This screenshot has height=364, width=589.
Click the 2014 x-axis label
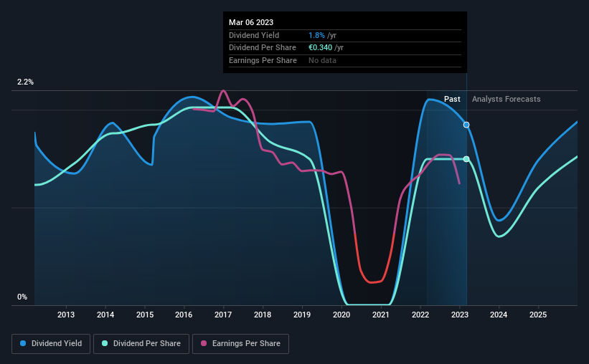(x=105, y=315)
